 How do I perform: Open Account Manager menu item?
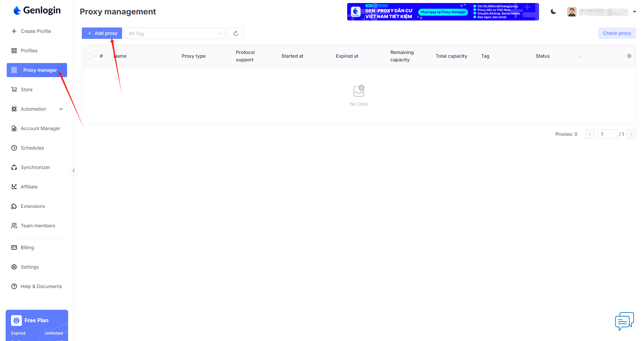pyautogui.click(x=40, y=128)
